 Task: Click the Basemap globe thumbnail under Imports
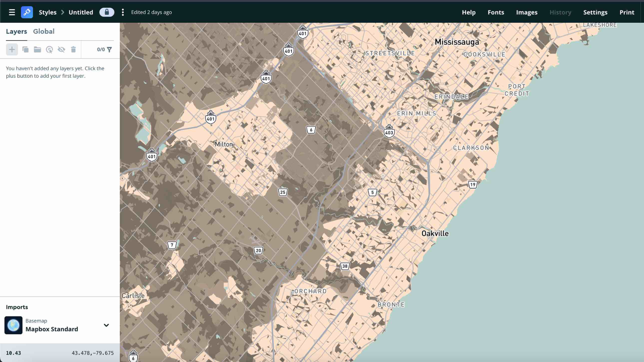coord(13,325)
